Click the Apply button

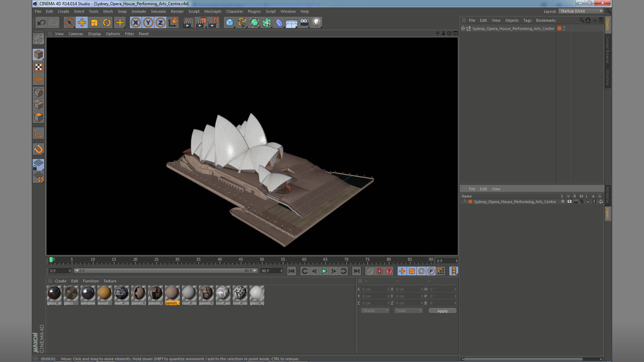click(442, 311)
